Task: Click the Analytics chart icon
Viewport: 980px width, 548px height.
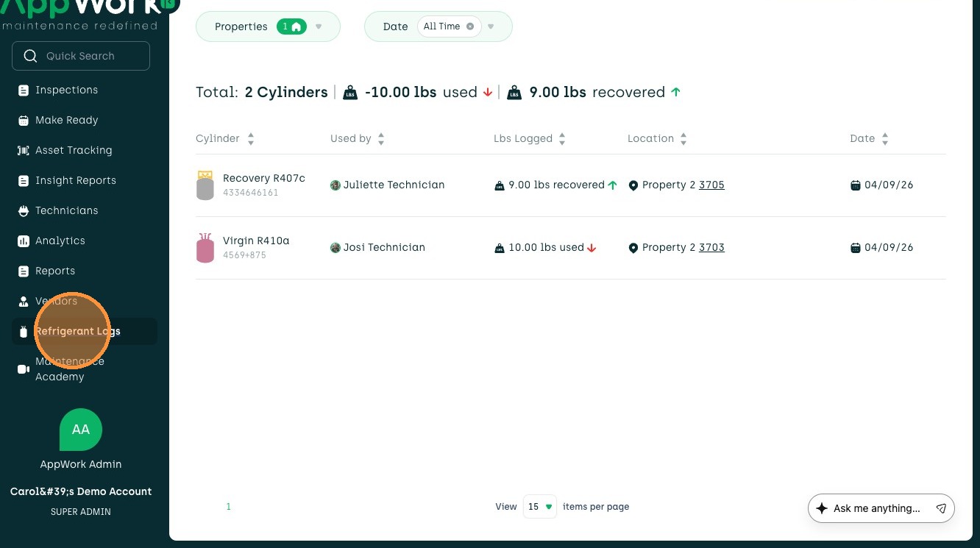Action: pyautogui.click(x=23, y=241)
